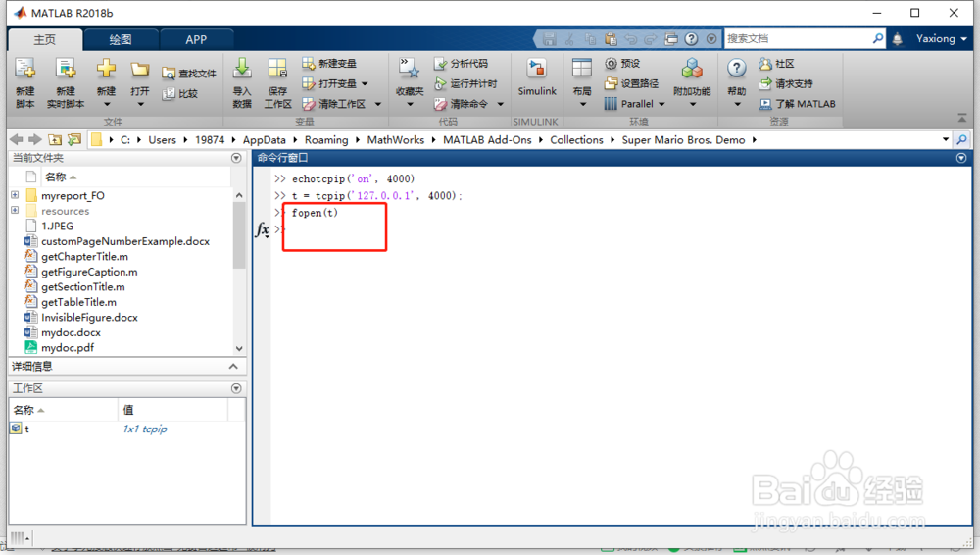
Task: Click the up one level folder icon
Action: click(x=55, y=139)
